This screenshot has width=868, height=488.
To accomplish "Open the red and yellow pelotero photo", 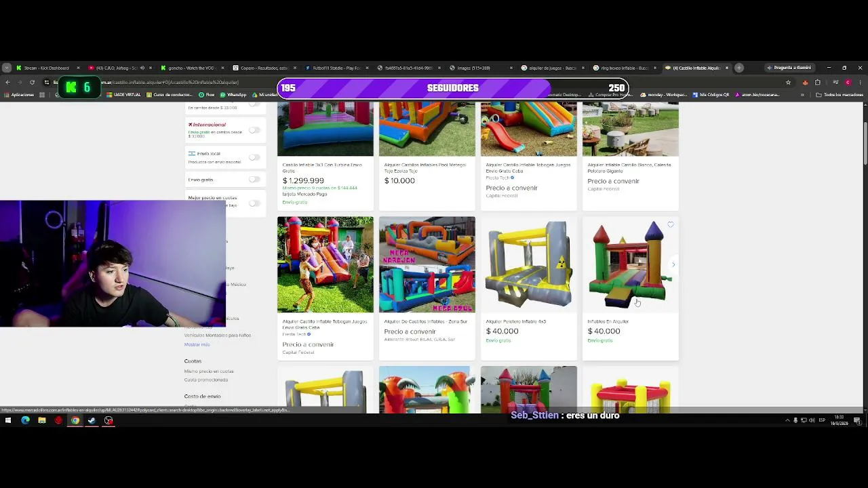I will (631, 390).
